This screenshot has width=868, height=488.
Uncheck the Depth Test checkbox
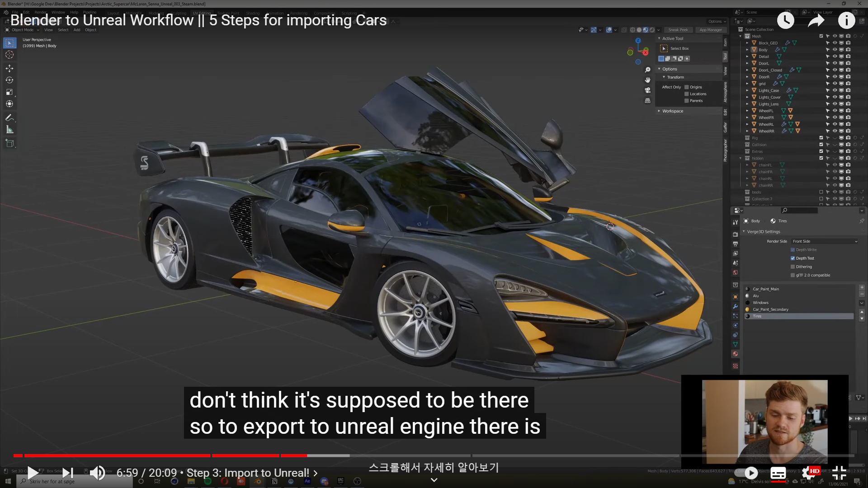point(793,258)
